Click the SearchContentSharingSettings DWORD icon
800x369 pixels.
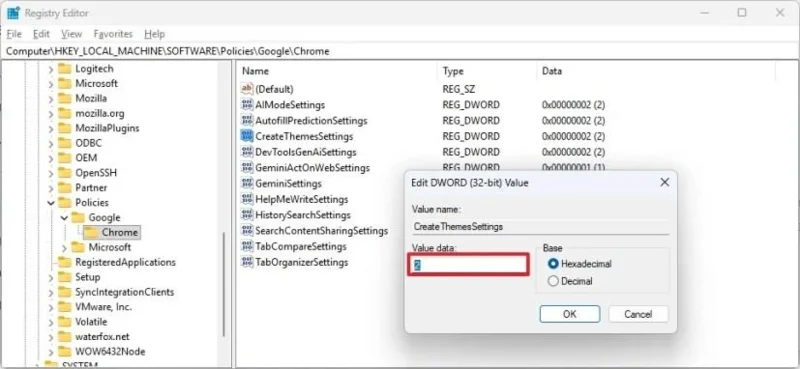point(247,231)
